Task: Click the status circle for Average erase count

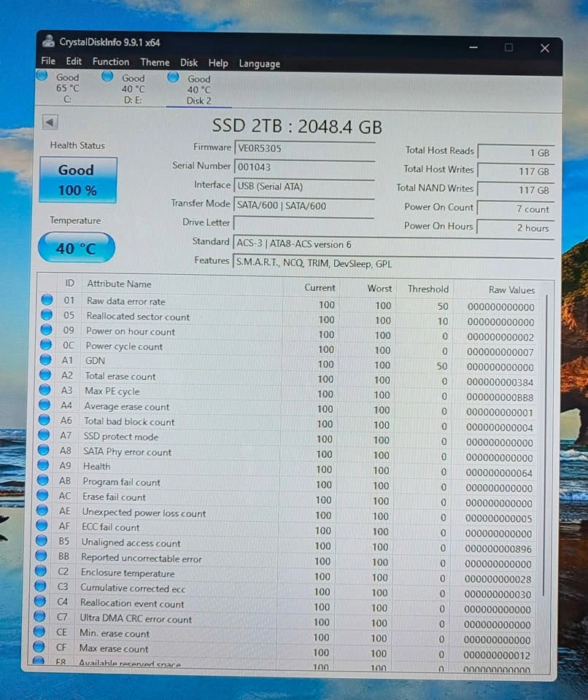Action: click(45, 405)
